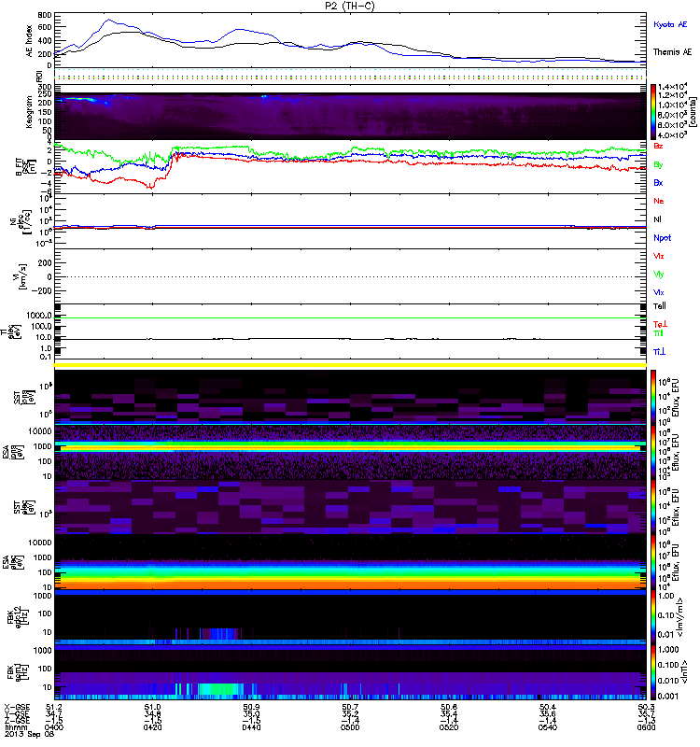Click the ROI axis label
Image resolution: width=700 pixels, height=747 pixels.
click(39, 76)
